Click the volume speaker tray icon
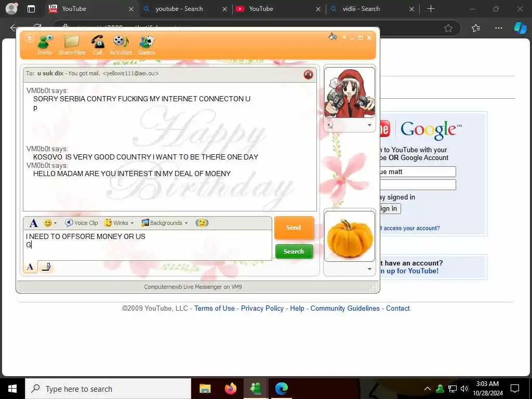532x399 pixels. pyautogui.click(x=464, y=389)
